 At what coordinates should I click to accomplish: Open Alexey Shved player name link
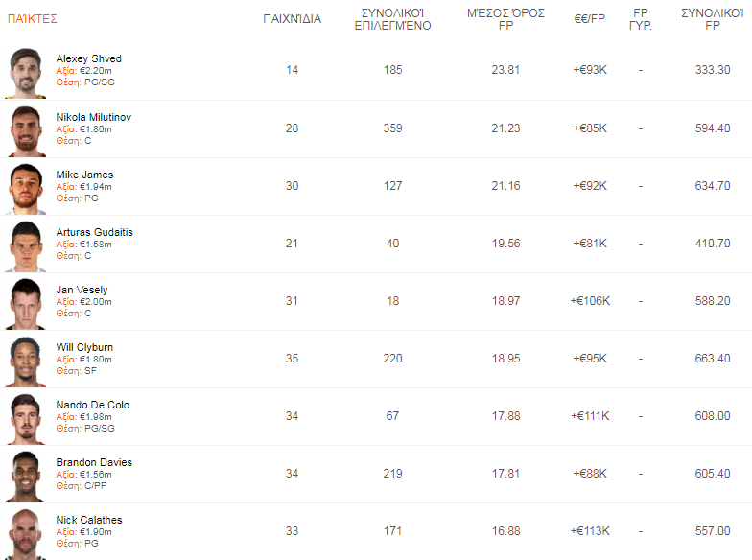88,59
